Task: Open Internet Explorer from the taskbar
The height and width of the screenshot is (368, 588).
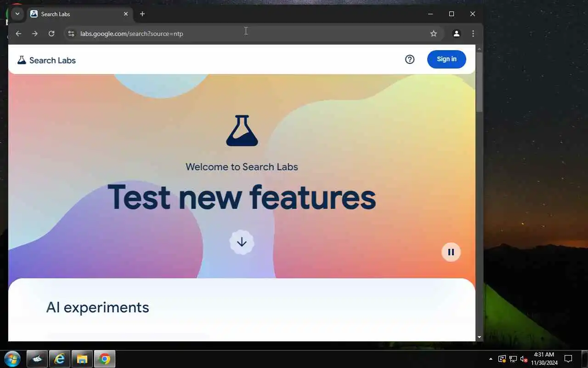Action: pos(59,359)
